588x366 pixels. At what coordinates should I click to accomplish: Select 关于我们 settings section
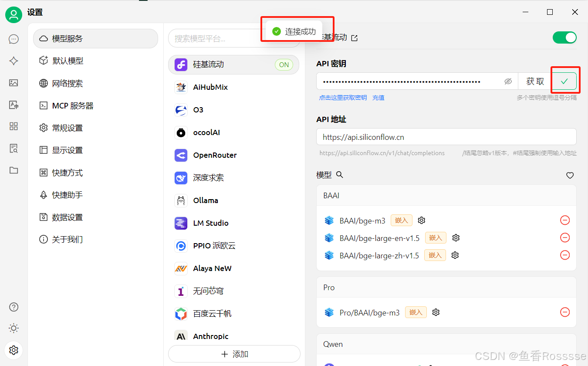click(x=95, y=239)
